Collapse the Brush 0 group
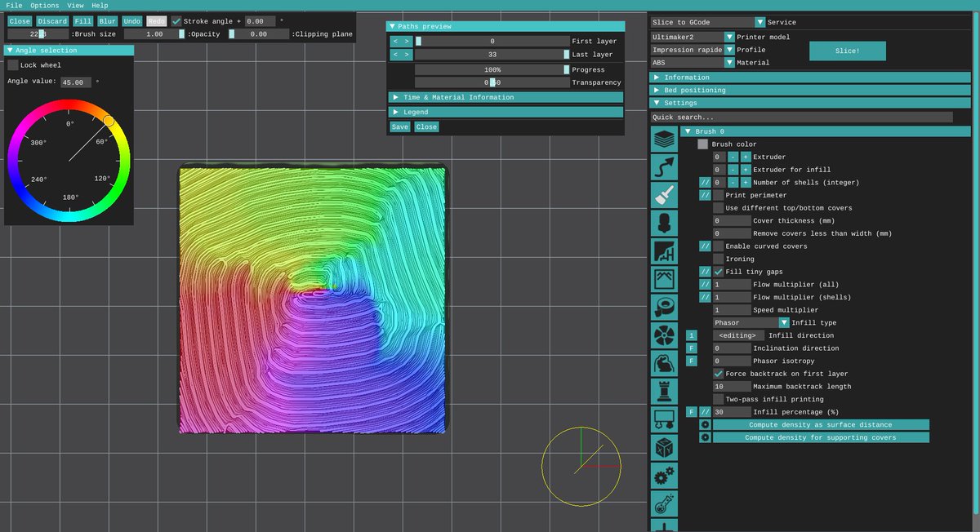 [x=826, y=131]
